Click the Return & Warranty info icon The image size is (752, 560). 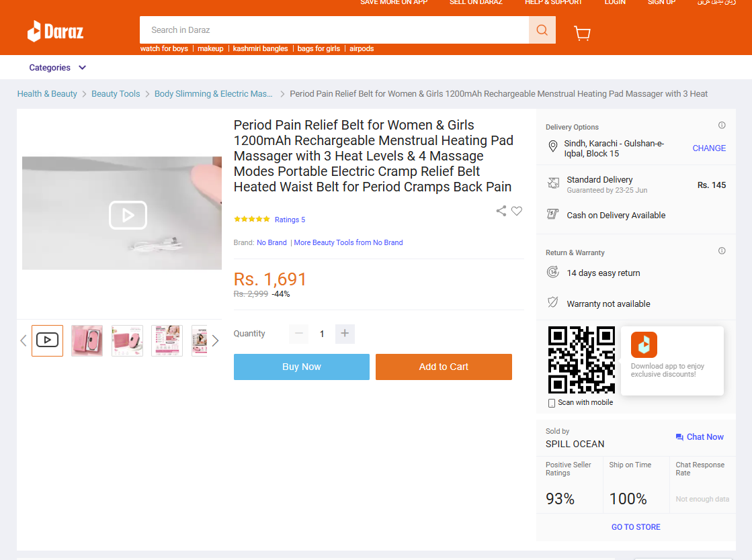pyautogui.click(x=722, y=251)
